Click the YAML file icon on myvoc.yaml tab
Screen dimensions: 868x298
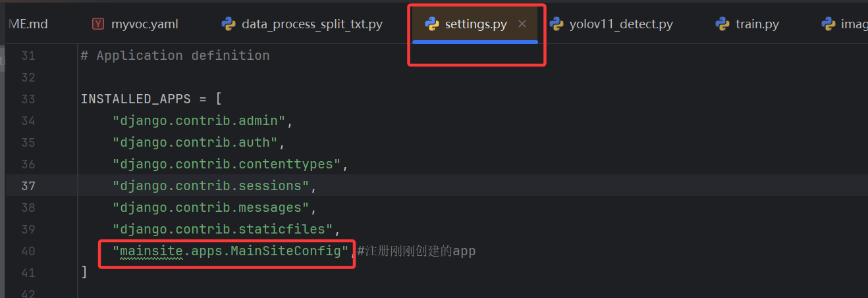point(98,24)
